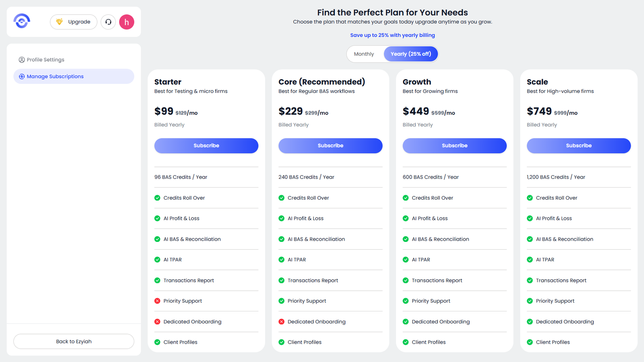Click Scale's green Dedicated Onboarding checkmark
Screen dimensions: 644x362
(x=530, y=322)
